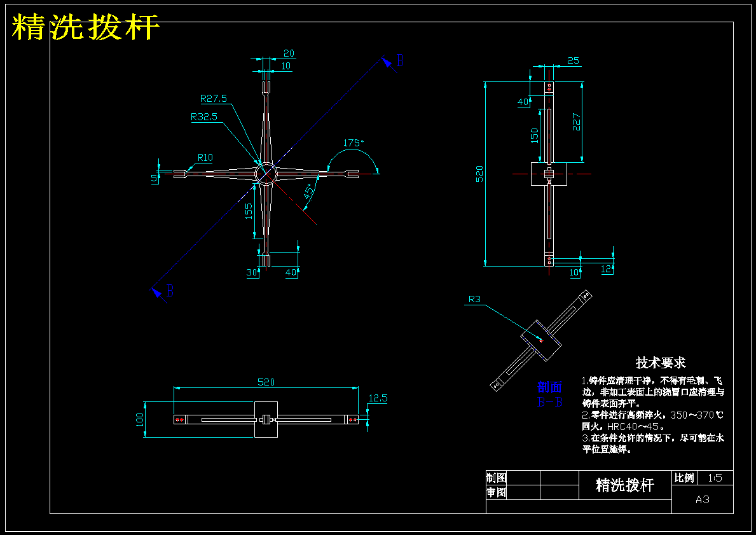Viewport: 756px width, 535px height.
Task: Select the 150 slot length dimension
Action: tap(534, 135)
